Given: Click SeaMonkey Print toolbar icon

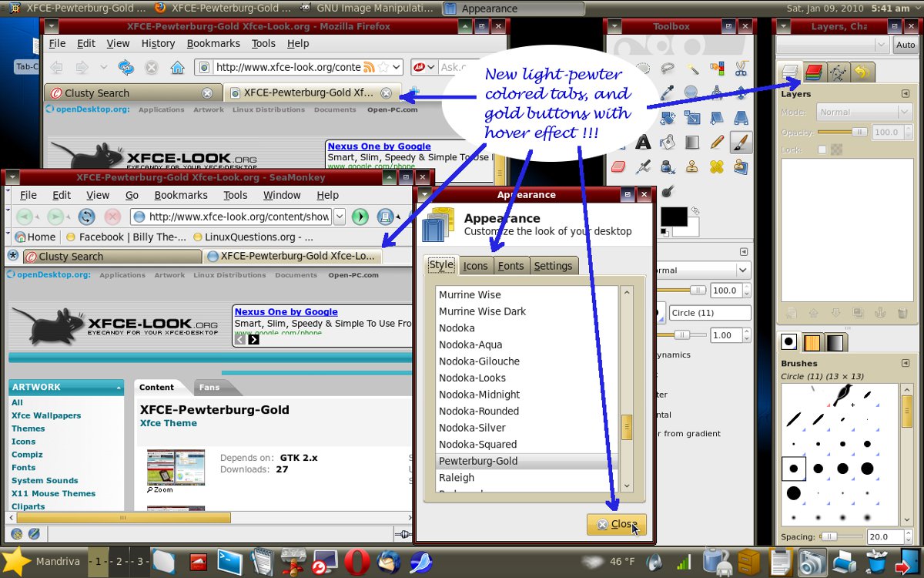Looking at the screenshot, I should [385, 217].
